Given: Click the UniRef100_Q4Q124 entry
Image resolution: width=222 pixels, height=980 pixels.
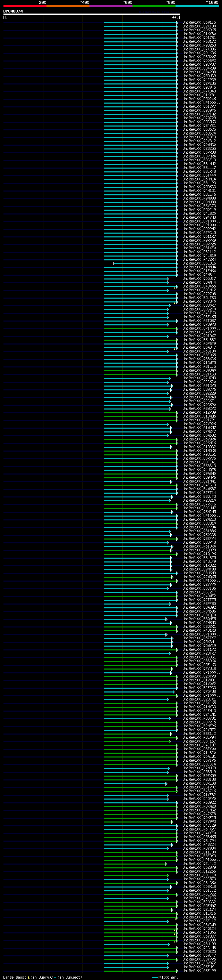Looking at the screenshot, I should coord(199,929).
